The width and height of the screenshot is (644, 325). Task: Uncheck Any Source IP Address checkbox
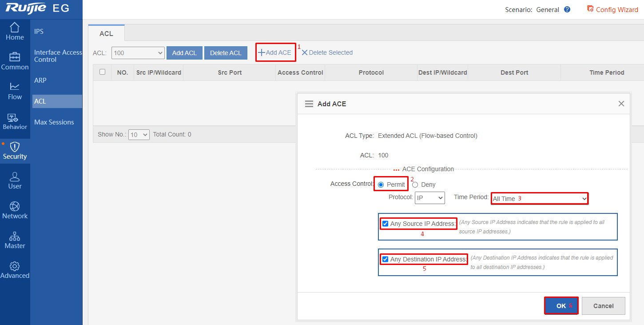[x=385, y=224]
